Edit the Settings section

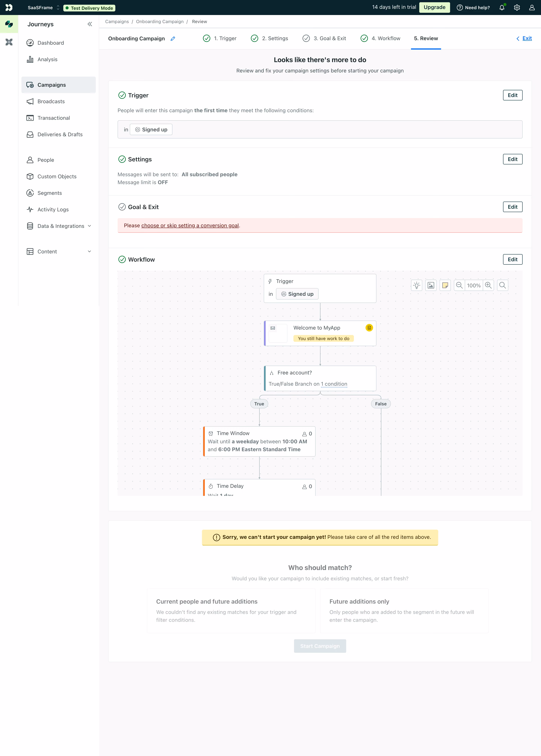pos(512,159)
